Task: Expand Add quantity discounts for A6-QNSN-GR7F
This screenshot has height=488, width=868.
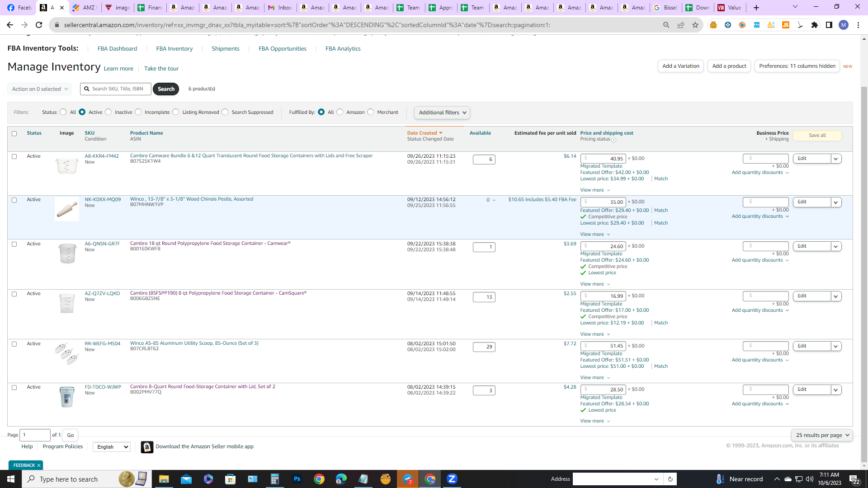Action: [760, 260]
